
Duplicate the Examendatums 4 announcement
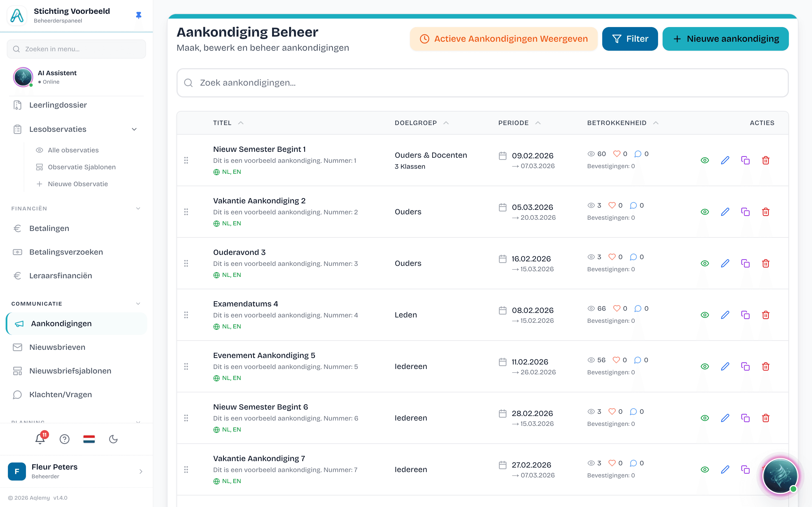click(x=745, y=315)
